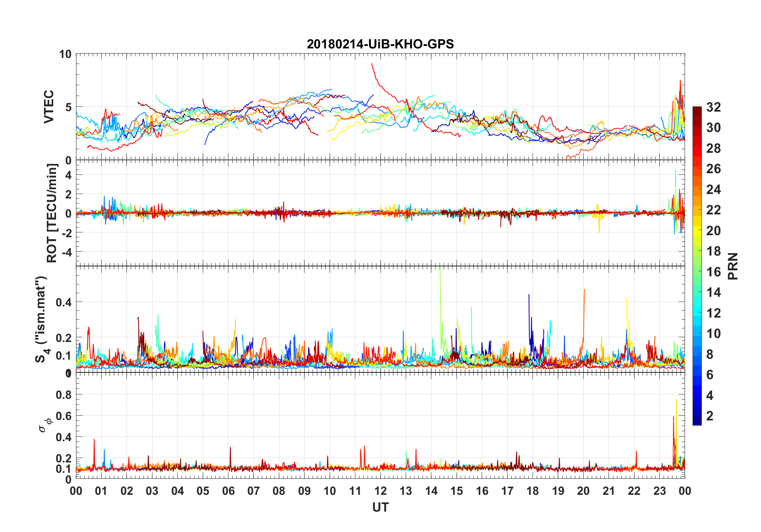Click x-axis tick label 06

(x=228, y=491)
